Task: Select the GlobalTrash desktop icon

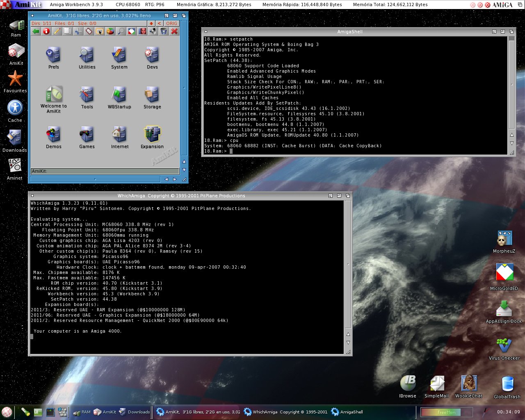Action: [x=507, y=387]
